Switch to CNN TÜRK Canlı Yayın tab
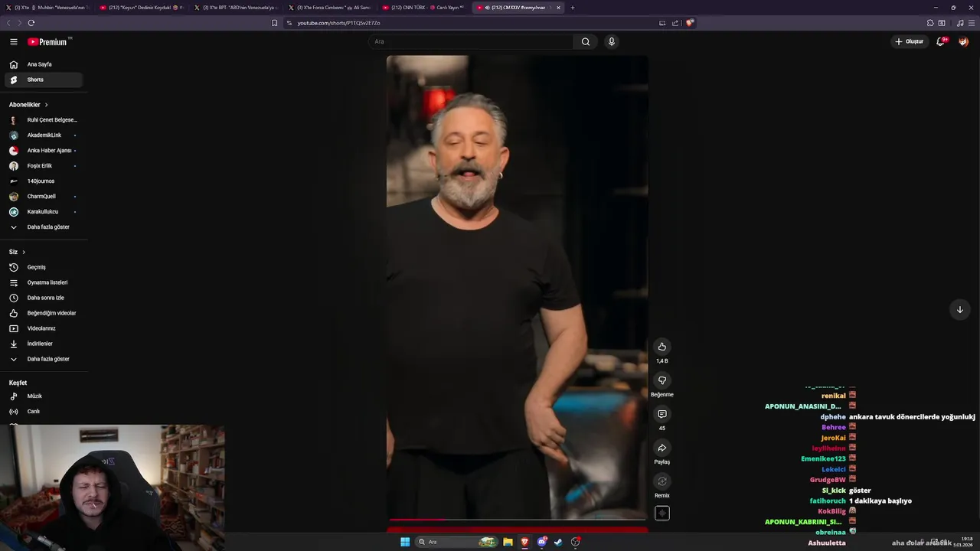980x551 pixels. tap(423, 8)
